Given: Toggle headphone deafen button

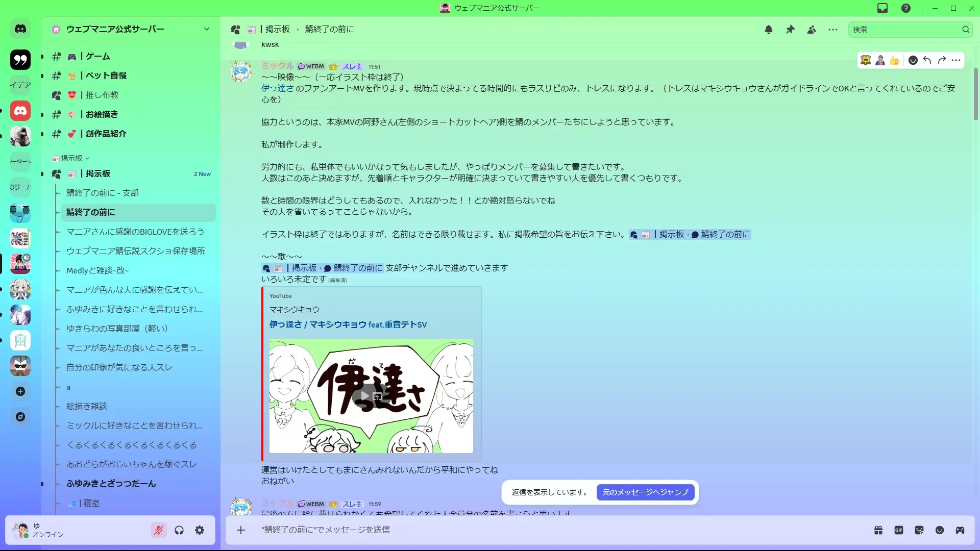Looking at the screenshot, I should tap(179, 531).
